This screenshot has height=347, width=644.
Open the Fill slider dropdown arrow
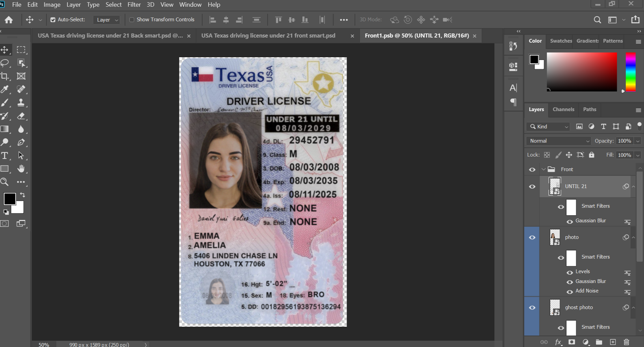[638, 155]
